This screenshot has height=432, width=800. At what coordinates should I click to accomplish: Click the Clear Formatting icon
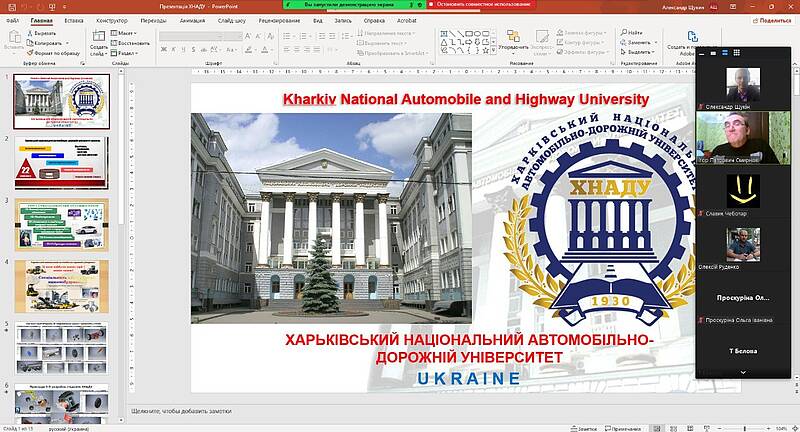pos(271,36)
